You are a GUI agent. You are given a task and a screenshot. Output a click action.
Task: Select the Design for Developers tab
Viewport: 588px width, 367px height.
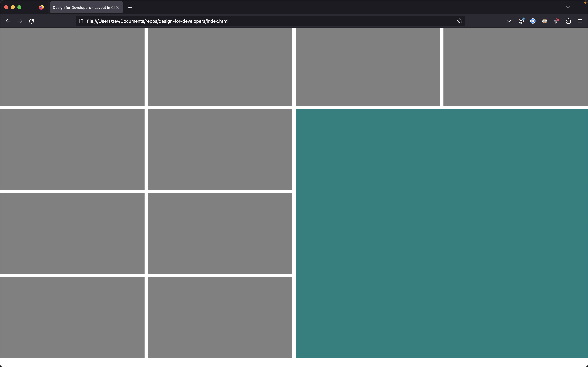point(83,8)
